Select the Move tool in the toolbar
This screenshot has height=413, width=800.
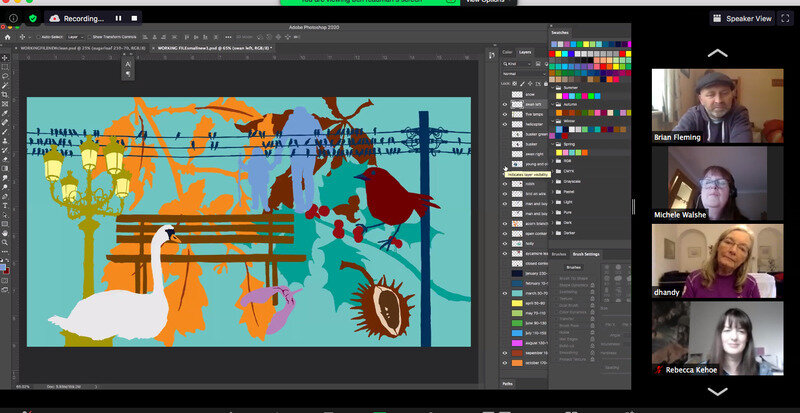click(5, 57)
